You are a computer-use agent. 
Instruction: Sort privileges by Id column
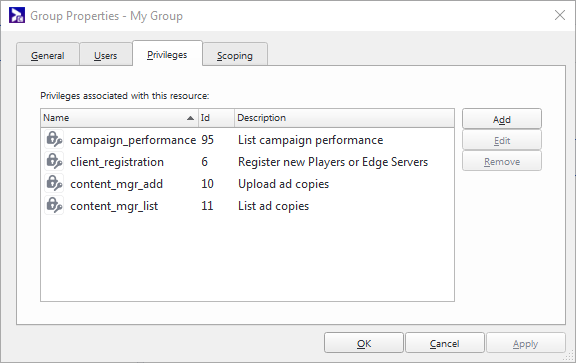click(x=216, y=118)
